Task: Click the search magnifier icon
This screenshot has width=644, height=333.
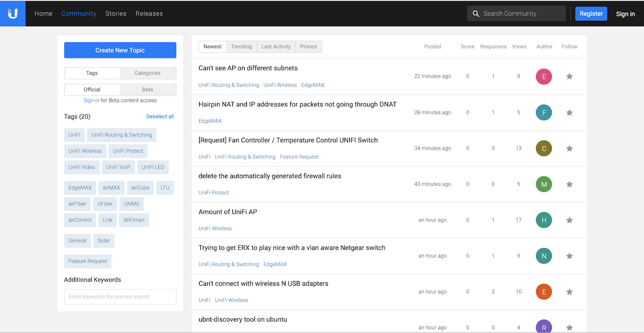Action: [475, 13]
